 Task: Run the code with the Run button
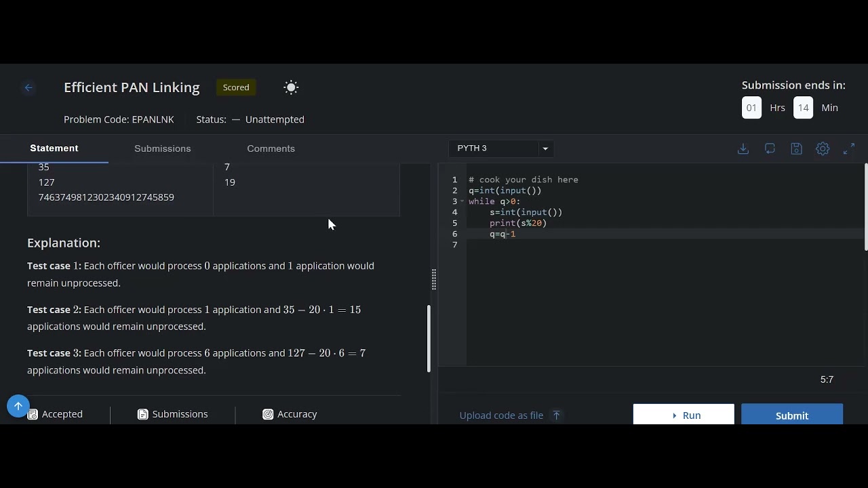(x=684, y=415)
